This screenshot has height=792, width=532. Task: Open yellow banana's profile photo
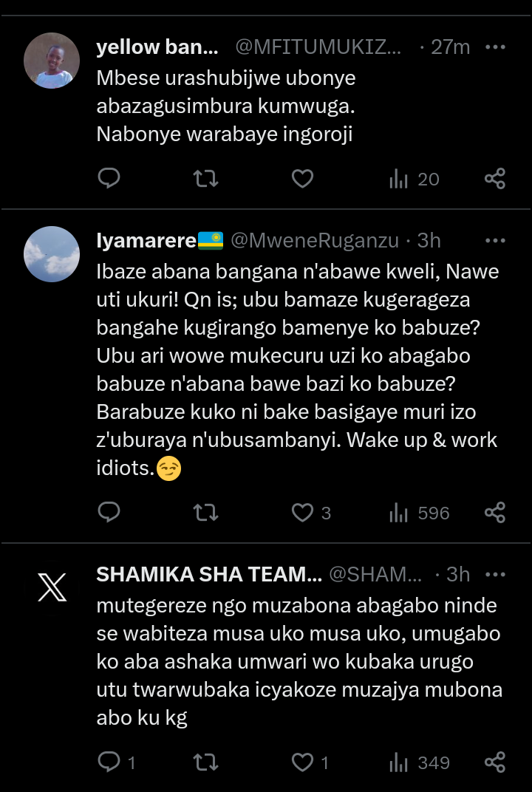pos(52,61)
